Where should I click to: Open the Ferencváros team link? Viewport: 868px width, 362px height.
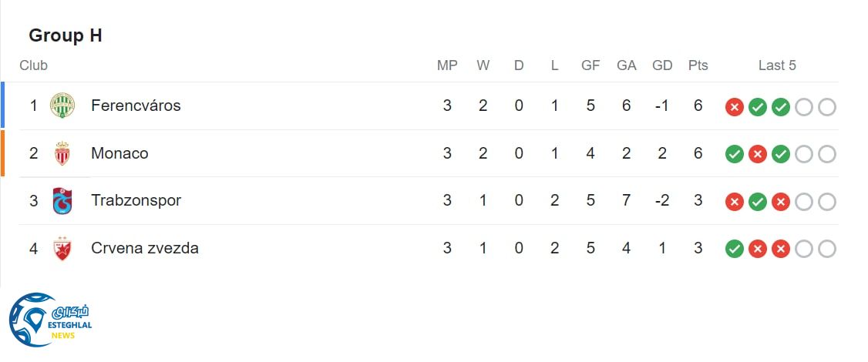(136, 106)
